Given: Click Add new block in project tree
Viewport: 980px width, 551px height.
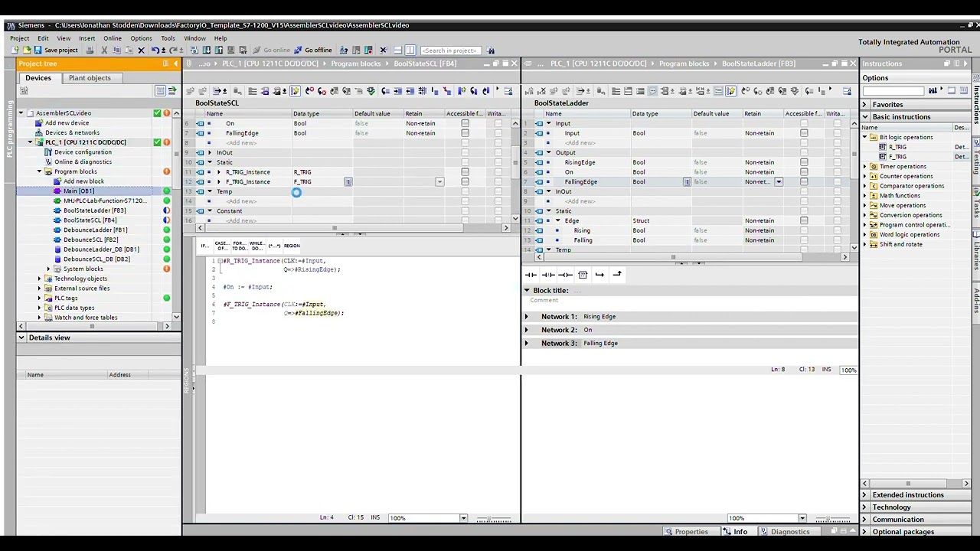Looking at the screenshot, I should click(83, 181).
